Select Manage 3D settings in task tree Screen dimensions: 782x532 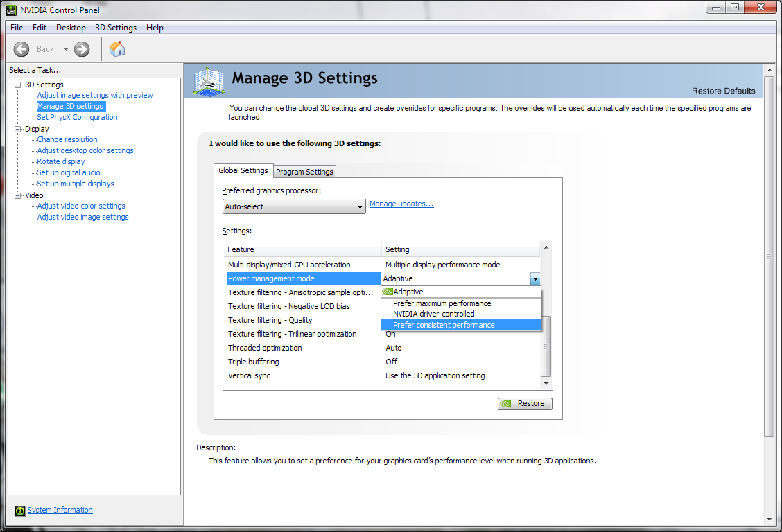(x=71, y=106)
